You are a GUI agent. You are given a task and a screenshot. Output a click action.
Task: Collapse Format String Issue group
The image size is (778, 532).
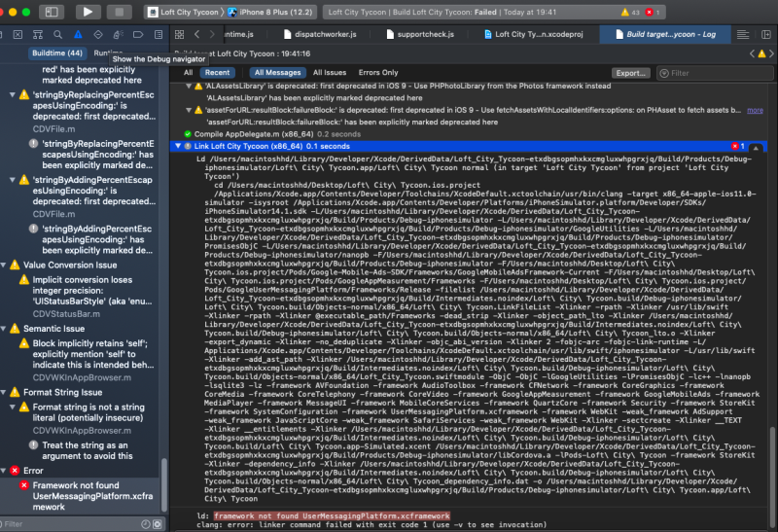(x=4, y=392)
